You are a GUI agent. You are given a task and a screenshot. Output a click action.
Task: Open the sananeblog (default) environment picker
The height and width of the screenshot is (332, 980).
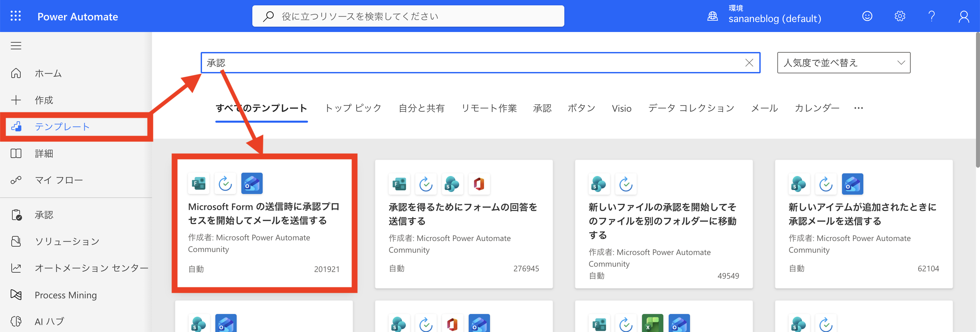(x=775, y=18)
